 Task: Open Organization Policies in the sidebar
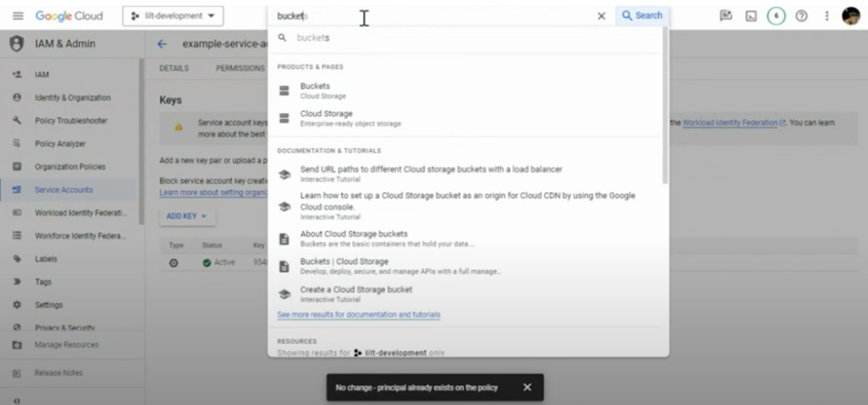pos(71,167)
